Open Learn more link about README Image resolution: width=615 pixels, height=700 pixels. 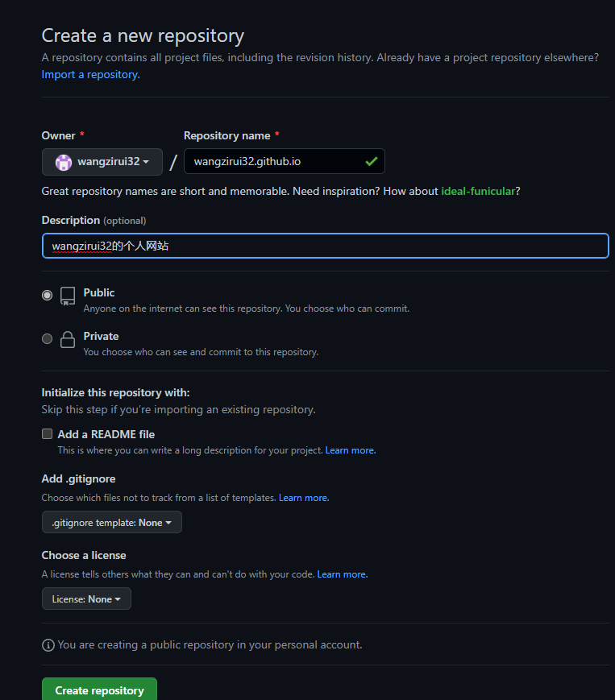click(x=351, y=450)
